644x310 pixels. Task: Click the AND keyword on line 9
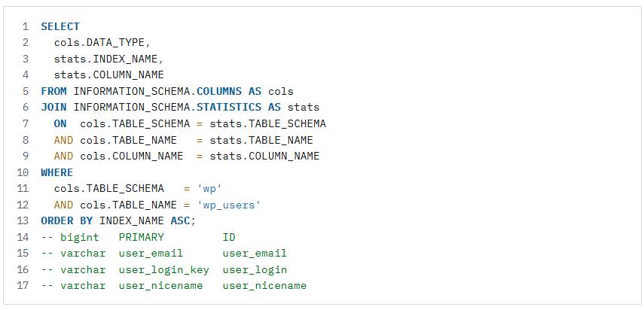pyautogui.click(x=64, y=157)
